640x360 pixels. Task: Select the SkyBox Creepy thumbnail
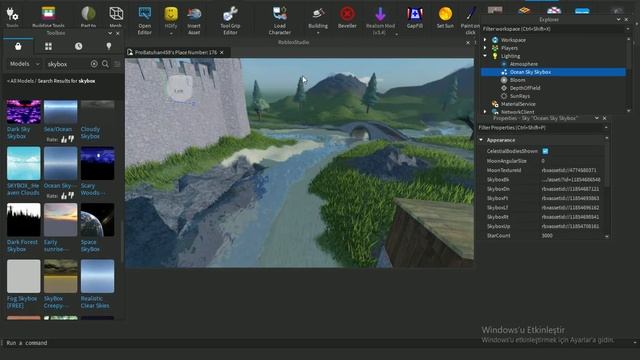pos(60,276)
